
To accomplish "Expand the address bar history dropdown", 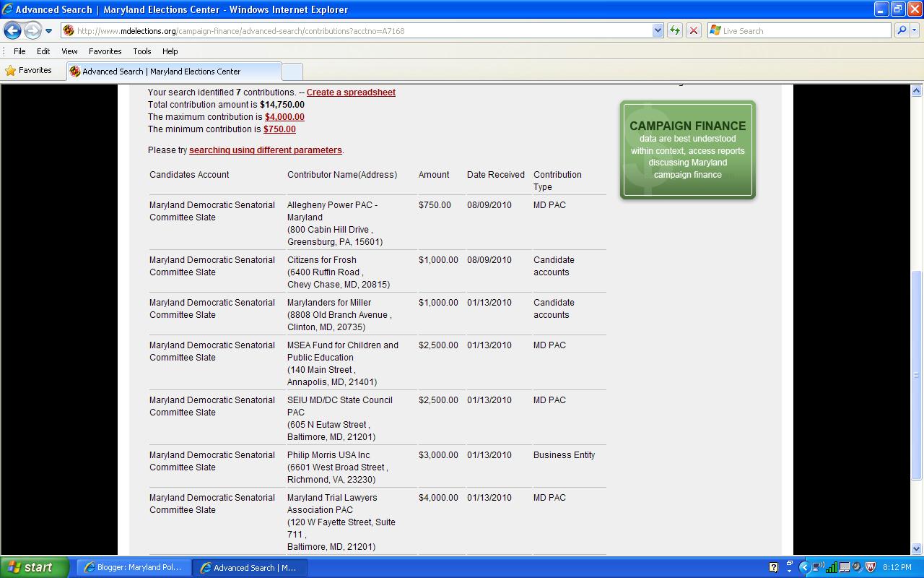I will point(658,31).
